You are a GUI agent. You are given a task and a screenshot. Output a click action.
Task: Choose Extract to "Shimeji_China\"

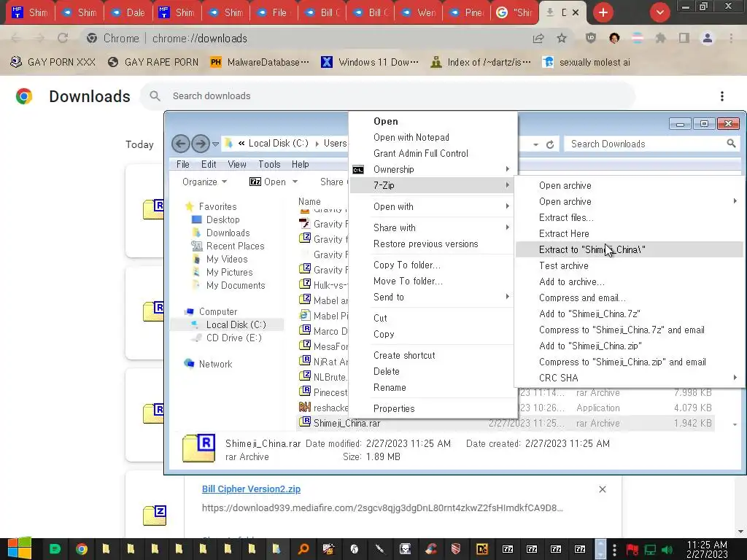pyautogui.click(x=629, y=249)
